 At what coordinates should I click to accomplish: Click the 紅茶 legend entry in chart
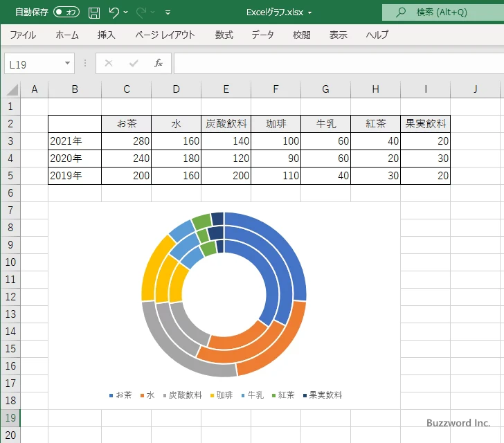coord(283,395)
